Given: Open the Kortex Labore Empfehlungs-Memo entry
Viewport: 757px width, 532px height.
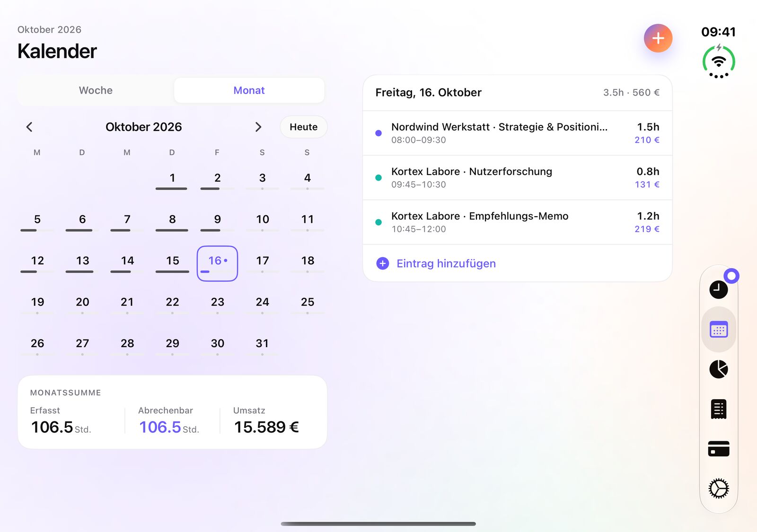Looking at the screenshot, I should 517,222.
